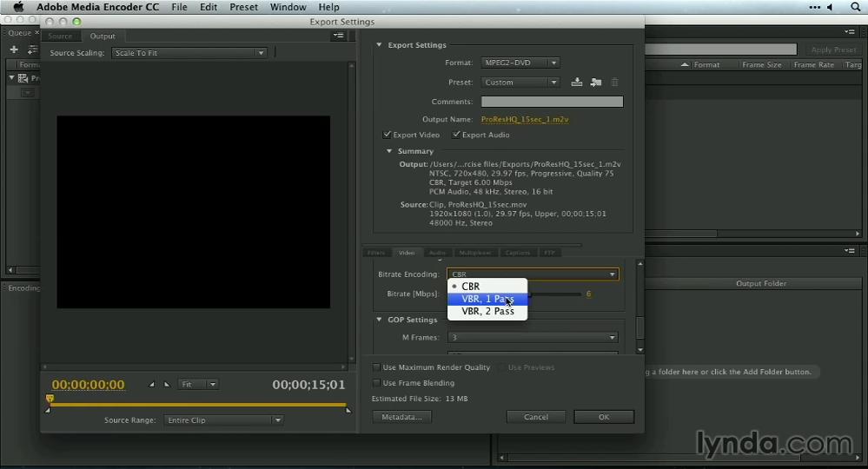The image size is (868, 469).
Task: Click the Add Source plus icon in Queue
Action: 14,50
